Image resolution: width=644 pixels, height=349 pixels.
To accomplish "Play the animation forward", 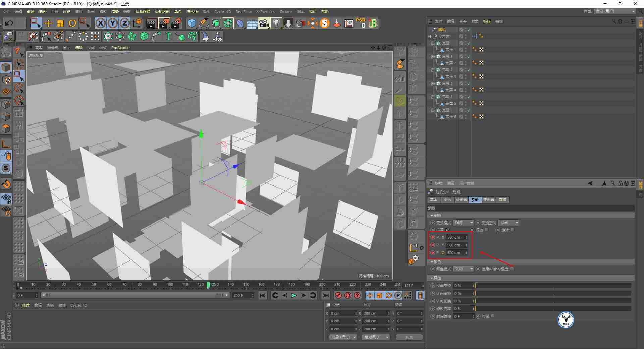I will click(294, 295).
